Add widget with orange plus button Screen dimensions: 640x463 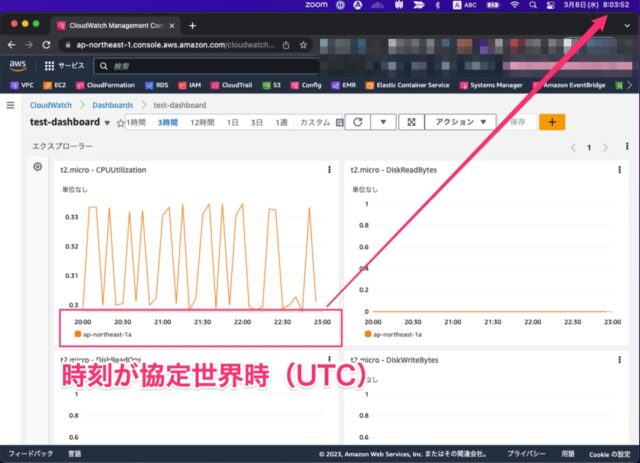point(552,122)
